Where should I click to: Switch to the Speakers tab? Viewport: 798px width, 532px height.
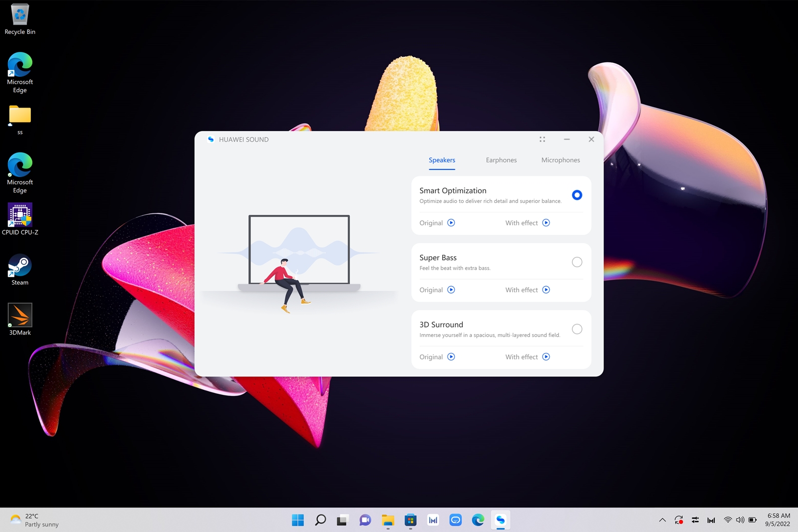coord(442,160)
